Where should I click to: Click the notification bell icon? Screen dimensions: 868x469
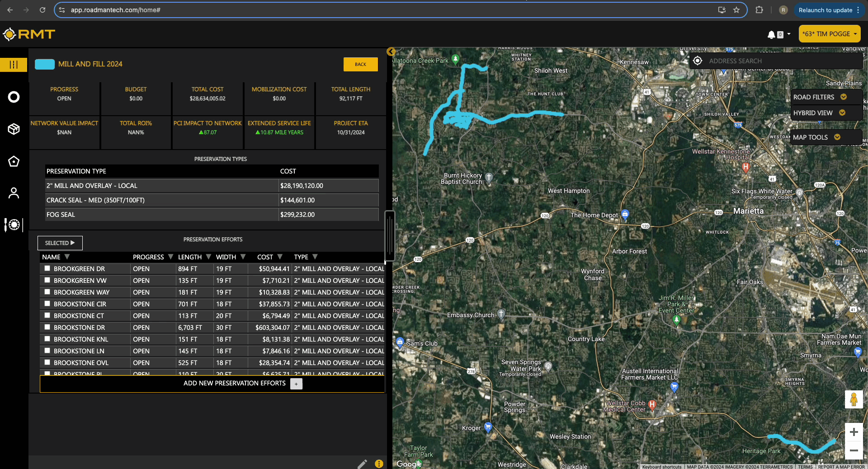771,34
